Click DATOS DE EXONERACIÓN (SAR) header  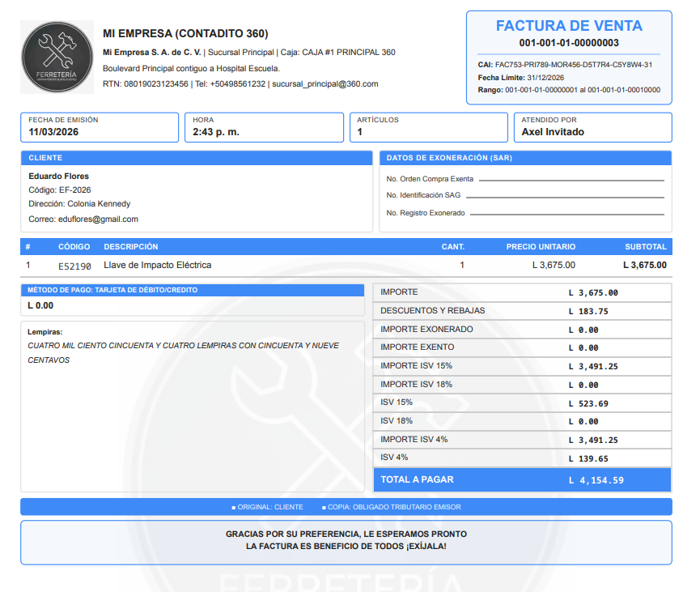[x=525, y=158]
